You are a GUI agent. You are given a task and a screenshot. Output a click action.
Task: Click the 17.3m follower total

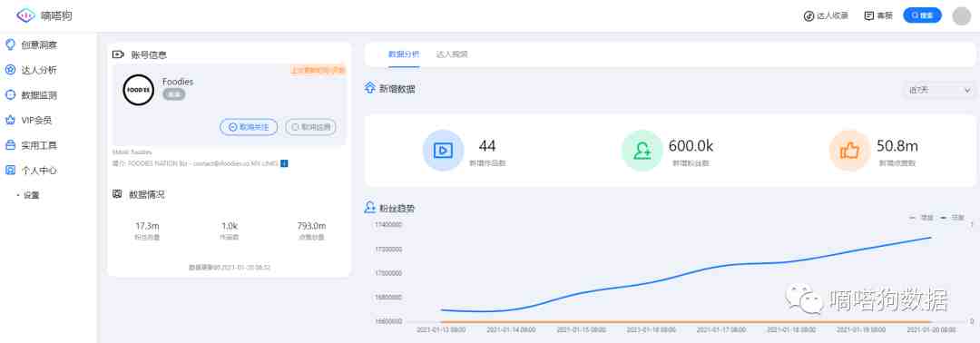click(x=147, y=226)
